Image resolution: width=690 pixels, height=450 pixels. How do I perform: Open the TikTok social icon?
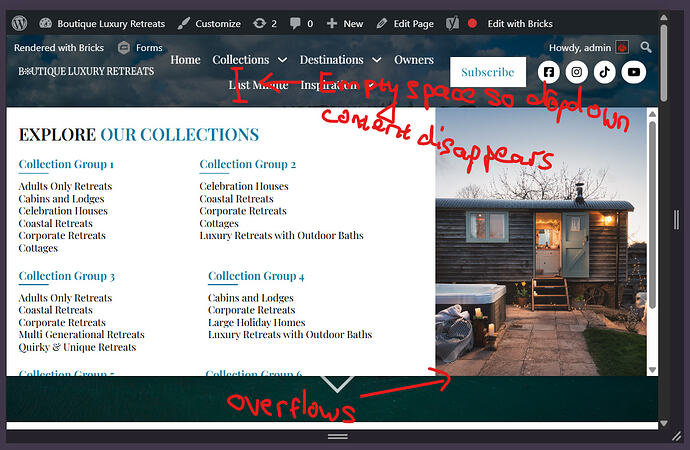point(605,72)
